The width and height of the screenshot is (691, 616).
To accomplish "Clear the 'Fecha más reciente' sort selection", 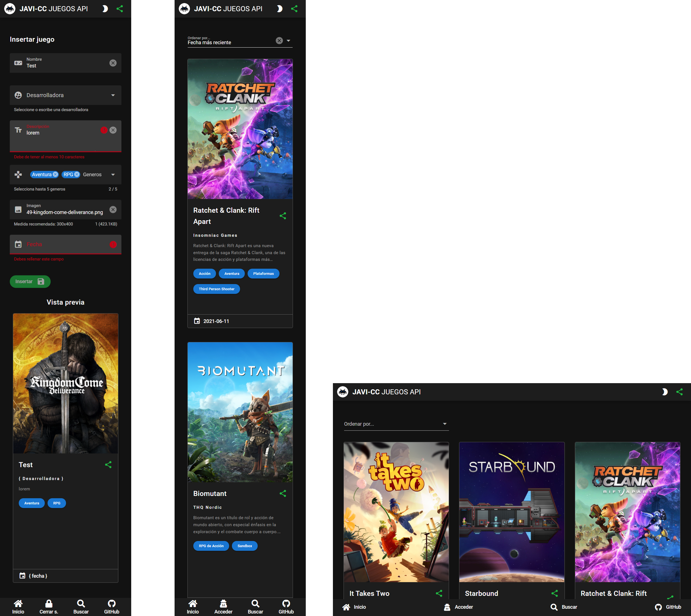I will (279, 41).
